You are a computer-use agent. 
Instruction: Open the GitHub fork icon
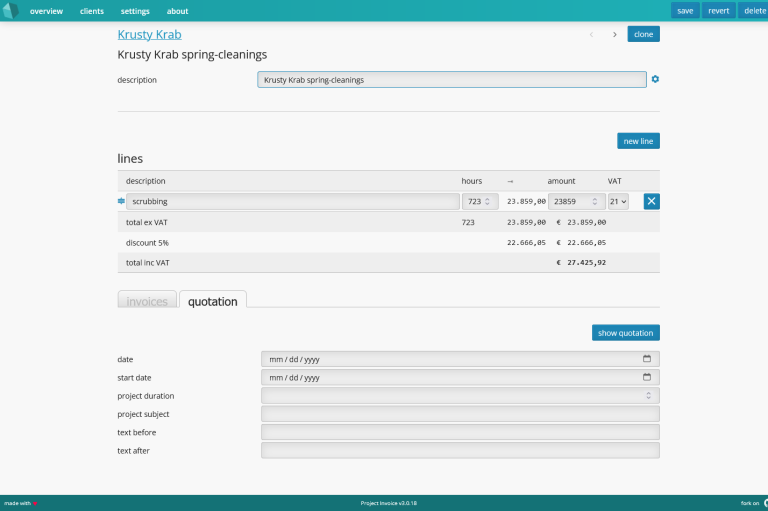click(x=765, y=503)
